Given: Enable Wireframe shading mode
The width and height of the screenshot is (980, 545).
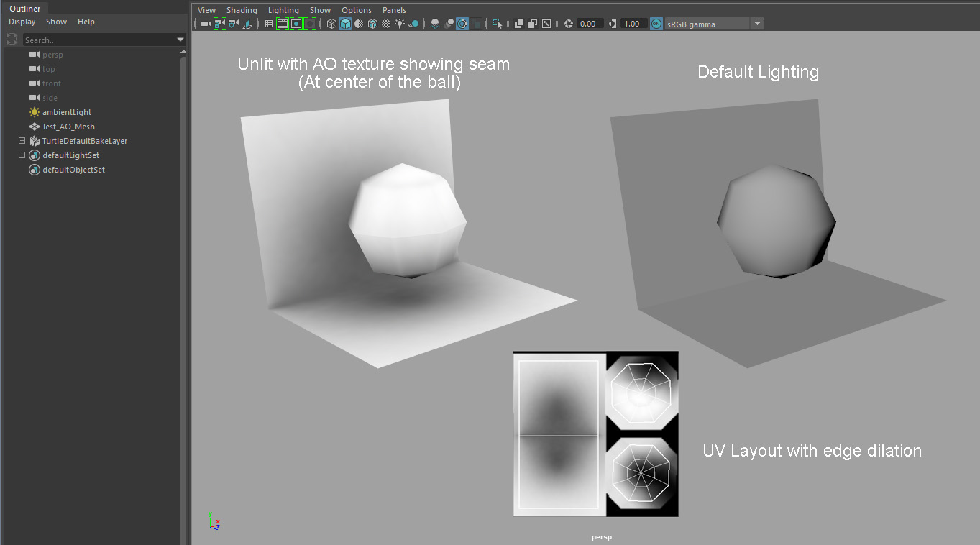Looking at the screenshot, I should (x=331, y=24).
